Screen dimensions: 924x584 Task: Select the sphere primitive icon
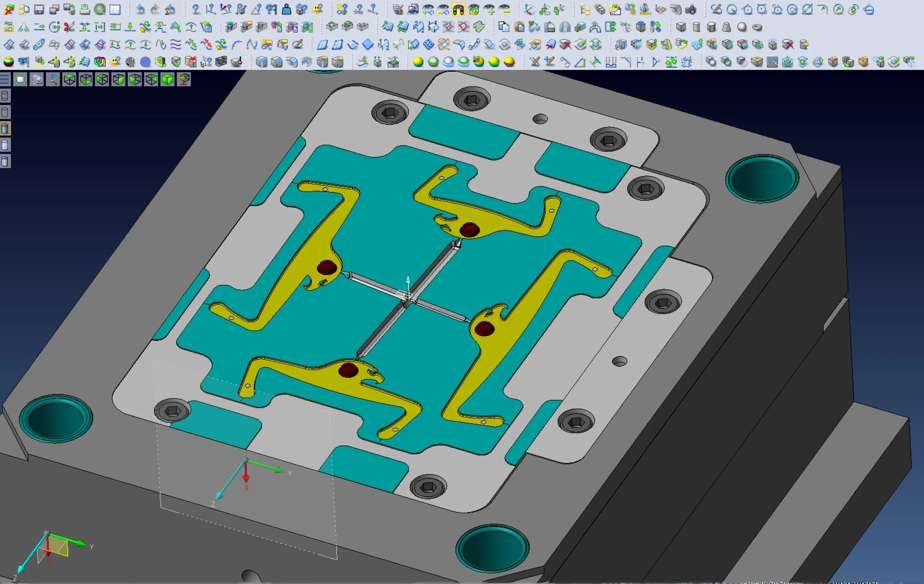742,27
